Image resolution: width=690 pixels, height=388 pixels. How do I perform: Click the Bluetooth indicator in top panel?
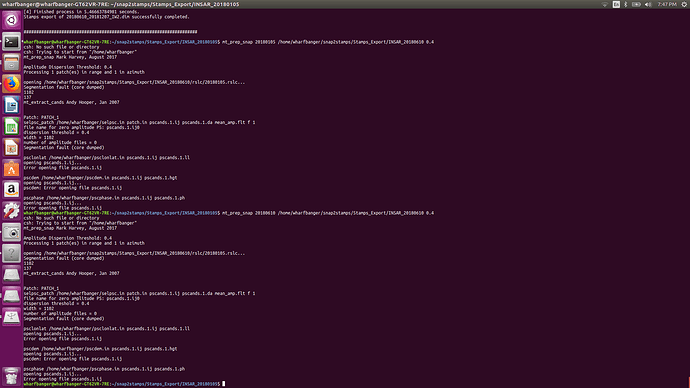coord(626,4)
